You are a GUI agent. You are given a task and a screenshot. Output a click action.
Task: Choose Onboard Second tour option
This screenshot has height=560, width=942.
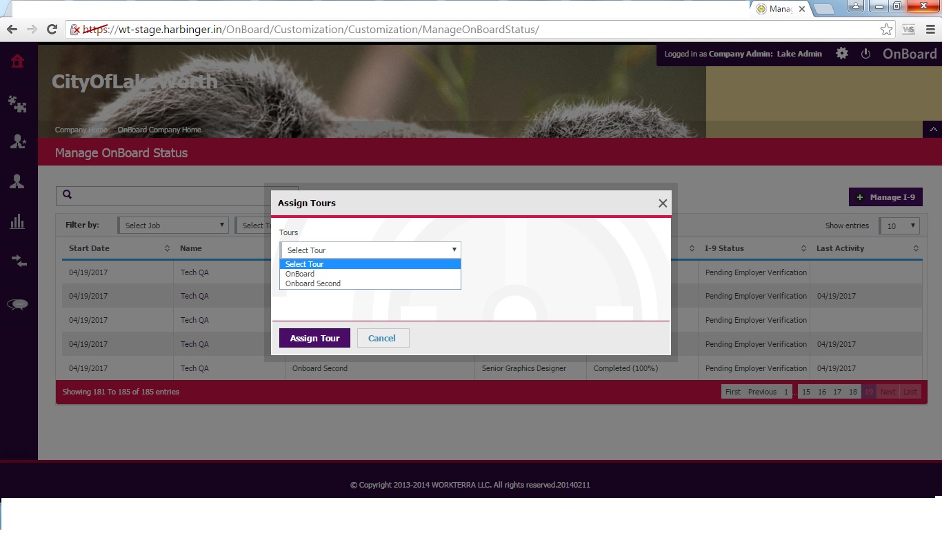point(313,283)
